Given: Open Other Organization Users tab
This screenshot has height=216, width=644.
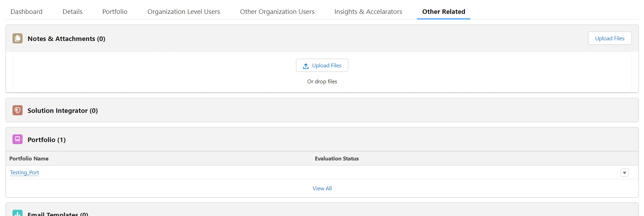Looking at the screenshot, I should pyautogui.click(x=277, y=12).
